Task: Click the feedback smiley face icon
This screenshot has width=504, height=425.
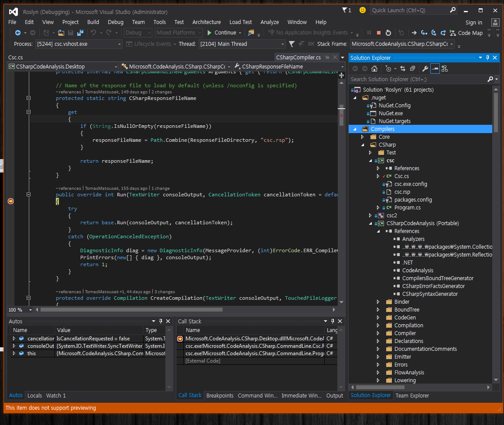Action: point(363,10)
